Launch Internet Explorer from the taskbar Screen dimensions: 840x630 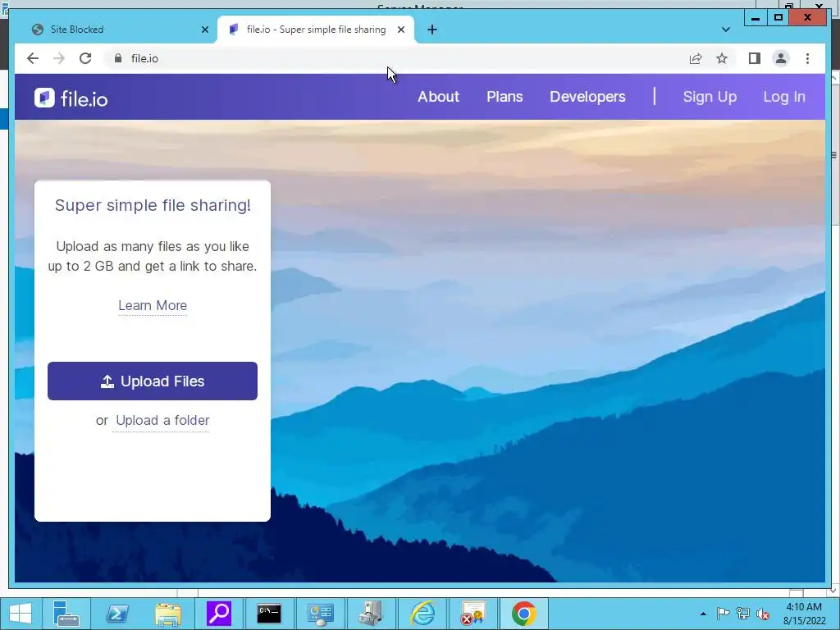[422, 614]
